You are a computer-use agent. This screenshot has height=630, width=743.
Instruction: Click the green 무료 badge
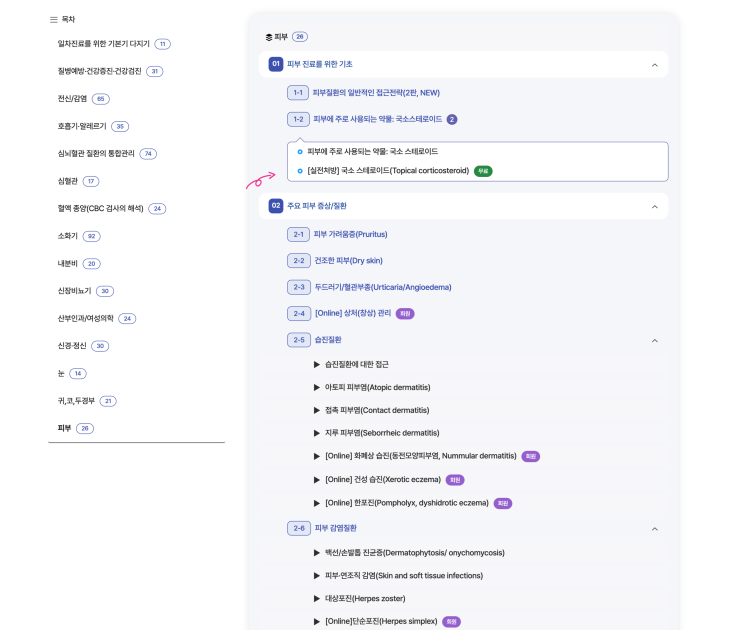coord(483,171)
